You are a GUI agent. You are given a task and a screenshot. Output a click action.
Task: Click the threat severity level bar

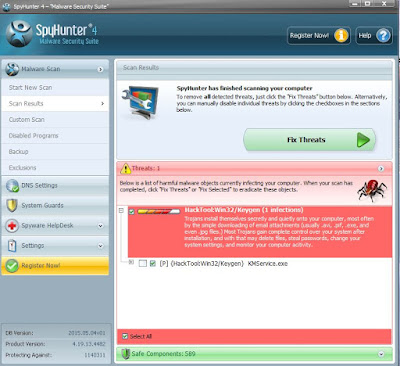[x=159, y=211]
